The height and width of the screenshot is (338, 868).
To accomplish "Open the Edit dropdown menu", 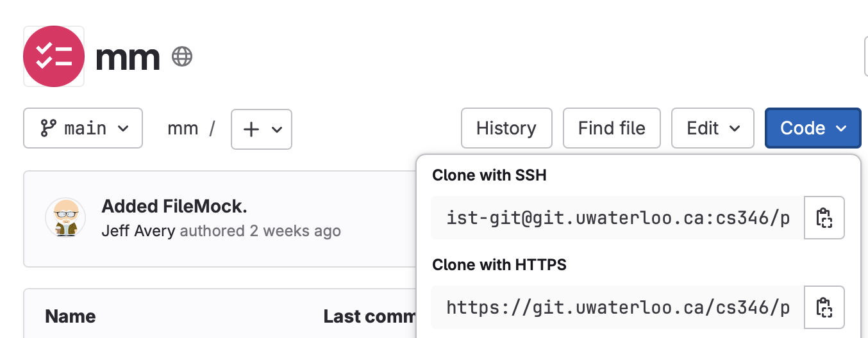I will (x=713, y=129).
